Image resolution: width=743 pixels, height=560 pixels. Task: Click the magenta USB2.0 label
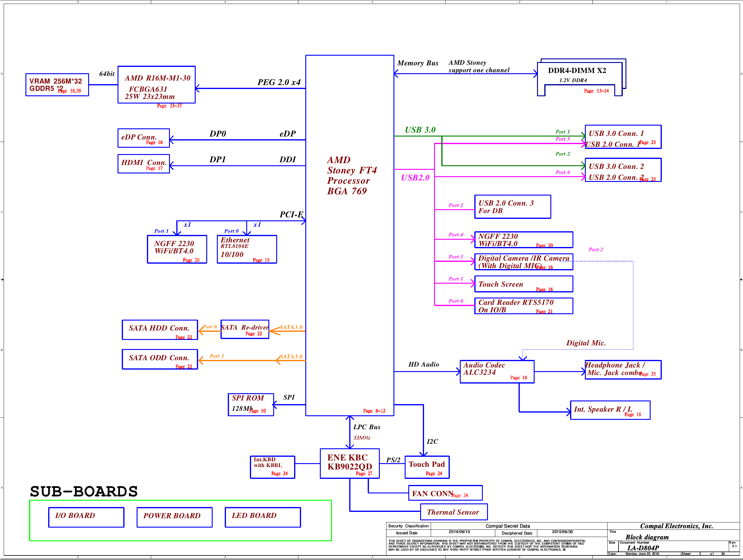click(415, 178)
